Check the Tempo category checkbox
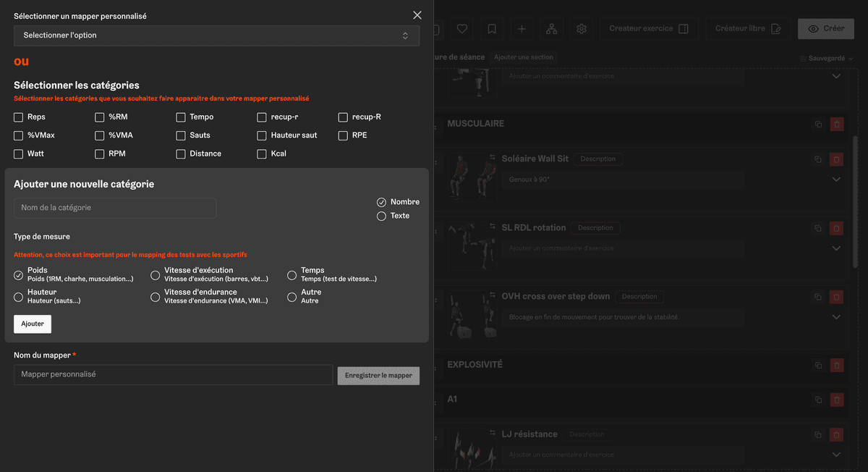This screenshot has width=868, height=472. 181,117
